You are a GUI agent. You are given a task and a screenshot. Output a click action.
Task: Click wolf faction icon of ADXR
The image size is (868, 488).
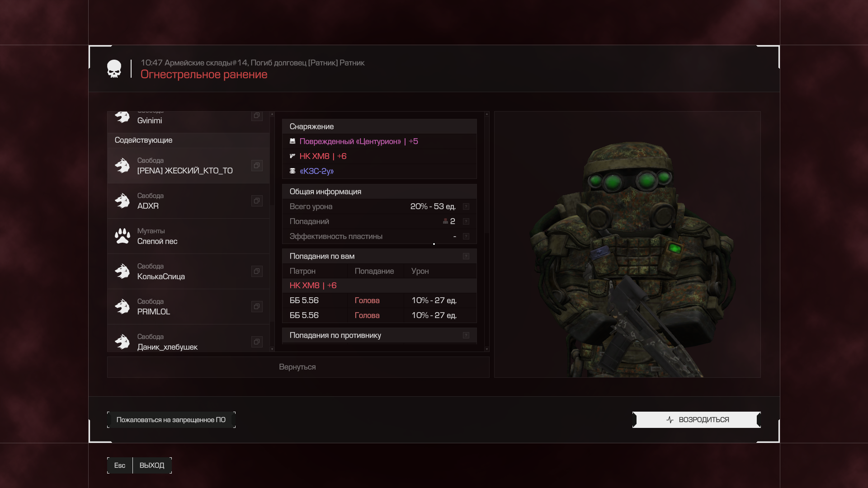[122, 201]
